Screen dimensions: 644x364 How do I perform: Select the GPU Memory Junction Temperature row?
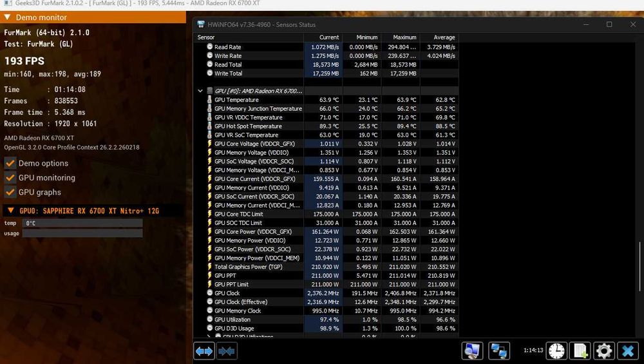(326, 108)
